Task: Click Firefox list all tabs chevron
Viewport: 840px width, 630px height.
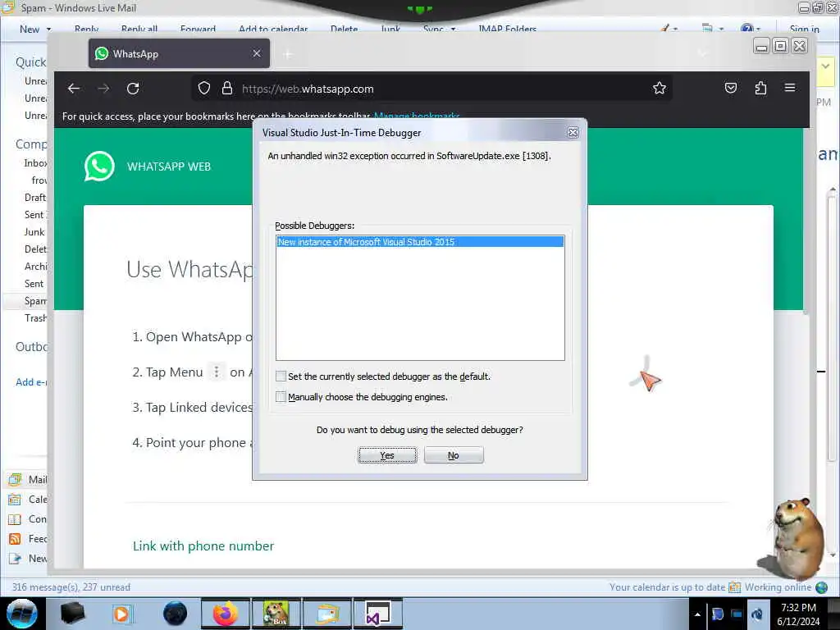Action: point(702,53)
